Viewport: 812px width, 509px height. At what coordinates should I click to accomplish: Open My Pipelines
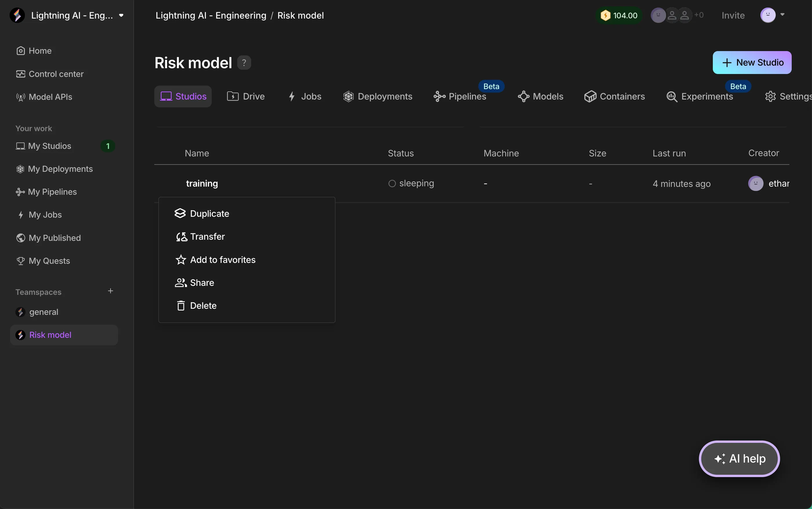click(x=46, y=192)
